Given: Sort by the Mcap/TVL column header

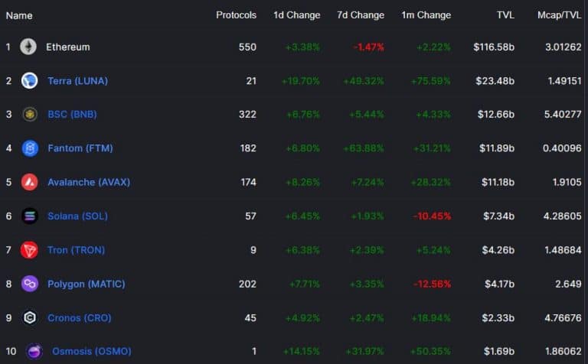Looking at the screenshot, I should click(559, 15).
